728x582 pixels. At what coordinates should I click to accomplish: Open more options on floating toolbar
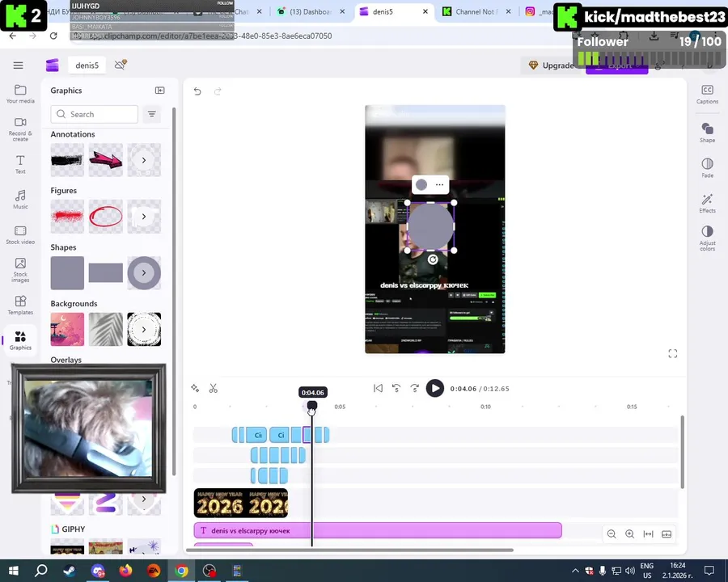pos(439,185)
